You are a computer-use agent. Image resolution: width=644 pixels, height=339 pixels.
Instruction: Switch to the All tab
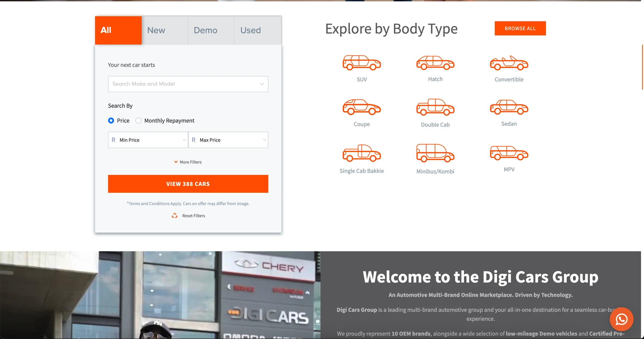[x=118, y=30]
